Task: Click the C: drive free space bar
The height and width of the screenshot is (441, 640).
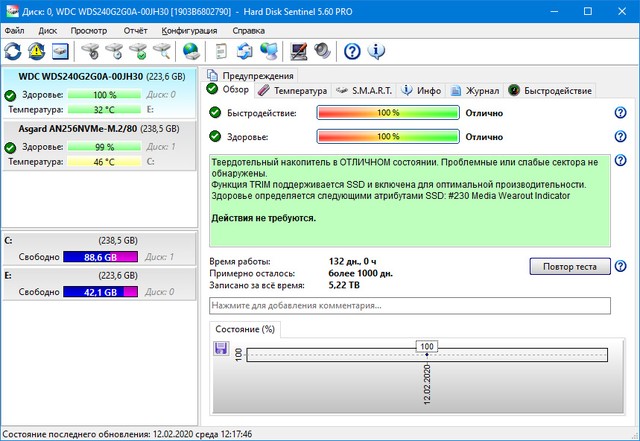Action: 100,257
